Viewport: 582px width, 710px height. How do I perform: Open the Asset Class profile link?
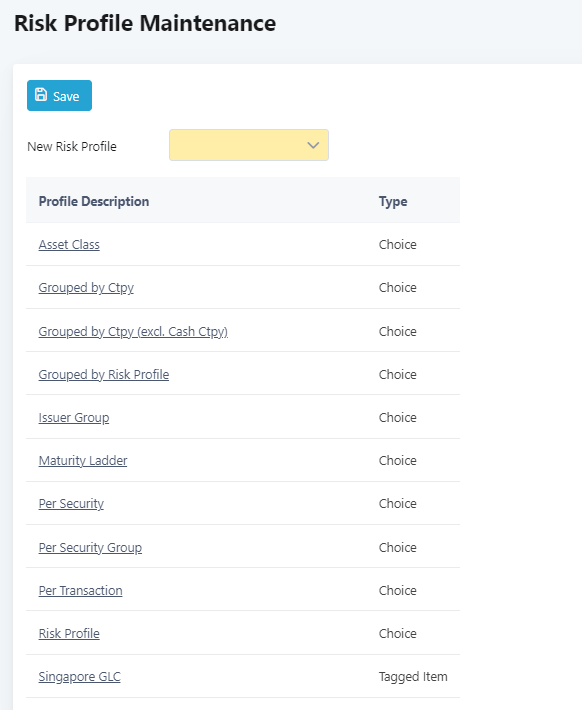point(69,245)
